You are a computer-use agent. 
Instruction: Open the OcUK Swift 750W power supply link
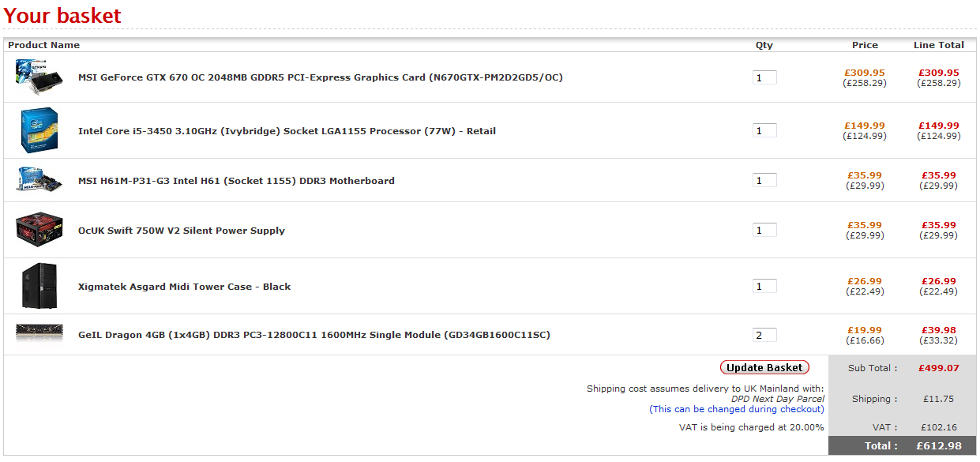182,231
